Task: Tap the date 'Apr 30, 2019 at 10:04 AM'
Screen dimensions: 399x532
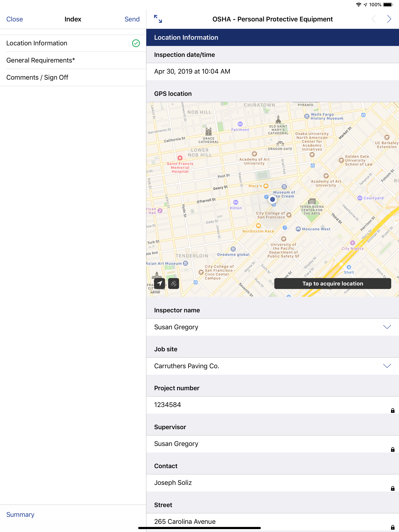Action: (192, 71)
